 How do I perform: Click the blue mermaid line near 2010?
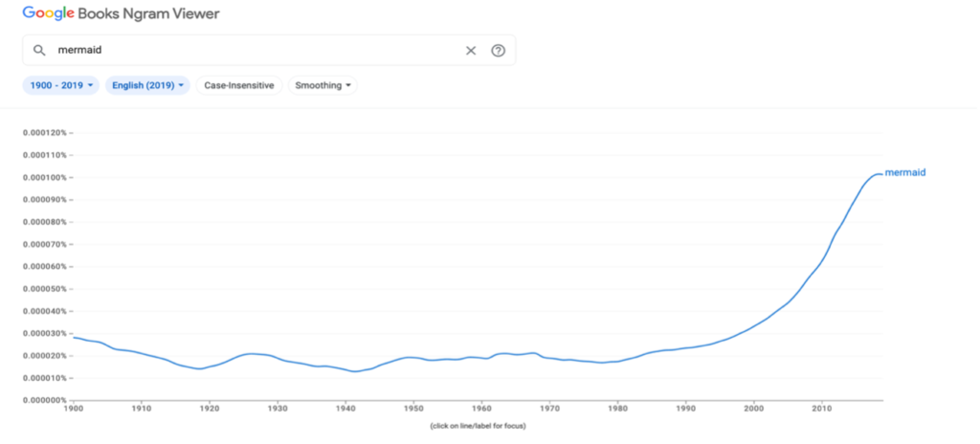tap(822, 261)
